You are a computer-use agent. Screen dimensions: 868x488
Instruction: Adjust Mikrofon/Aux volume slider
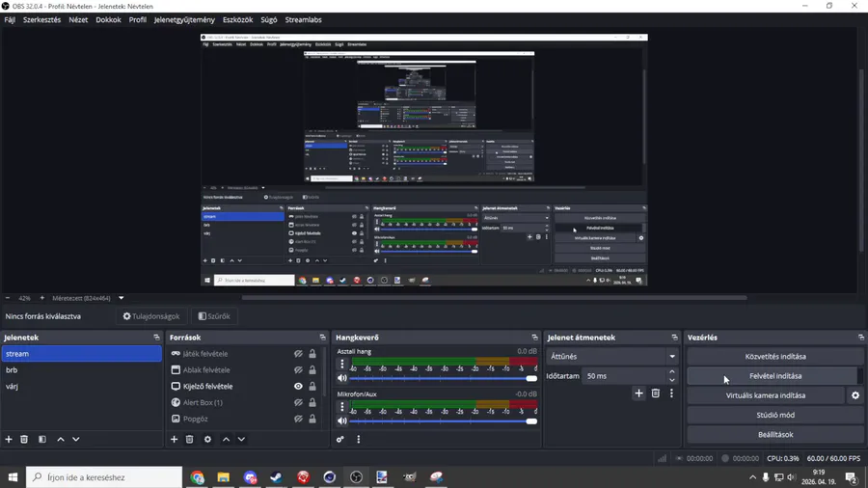(x=444, y=421)
